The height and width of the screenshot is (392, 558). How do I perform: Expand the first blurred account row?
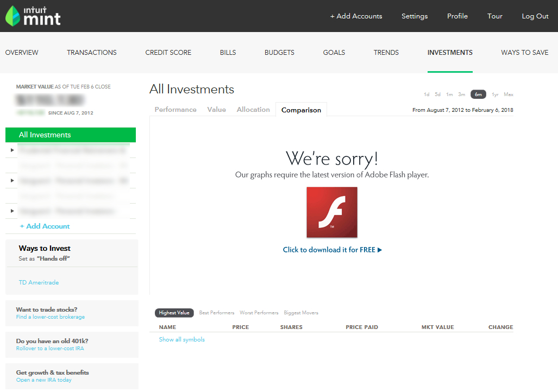(x=12, y=150)
